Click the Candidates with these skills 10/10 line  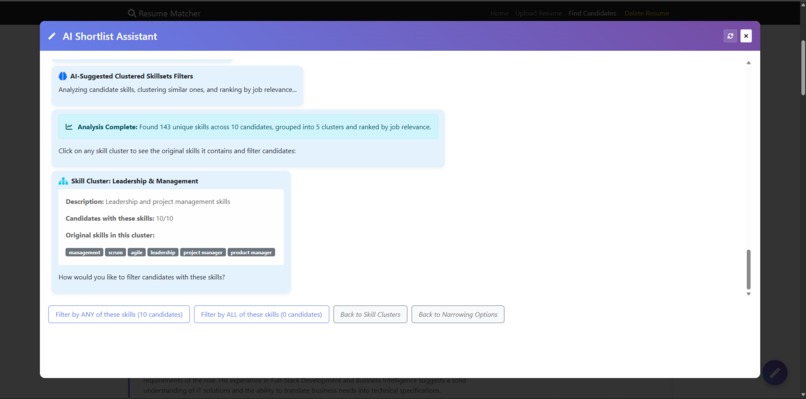point(119,219)
